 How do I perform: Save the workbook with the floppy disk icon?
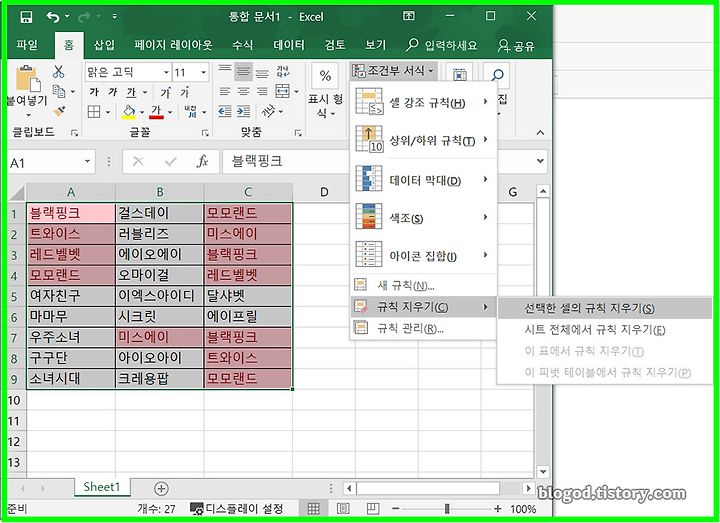click(x=26, y=17)
